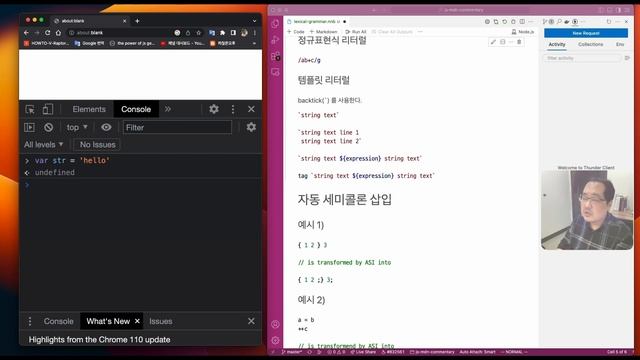Open the Chrome tab search chevron
The image size is (640, 360).
coord(254,21)
